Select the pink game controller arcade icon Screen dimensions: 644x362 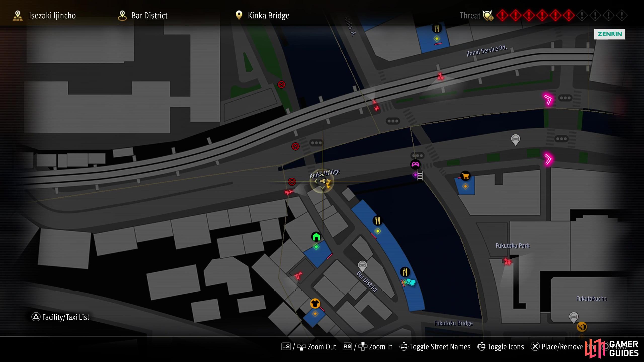pyautogui.click(x=415, y=164)
